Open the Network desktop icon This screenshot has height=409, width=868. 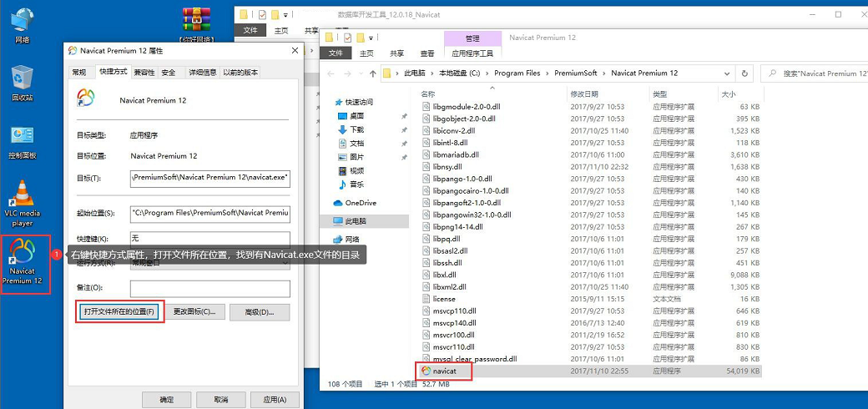click(23, 26)
